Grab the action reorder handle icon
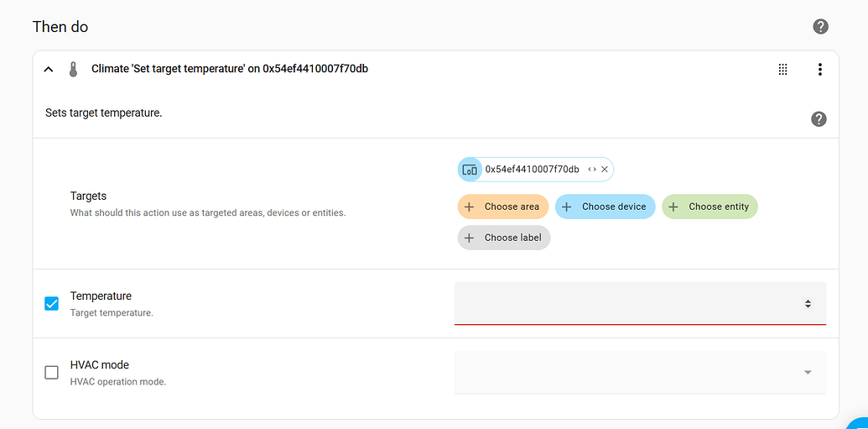 tap(782, 70)
